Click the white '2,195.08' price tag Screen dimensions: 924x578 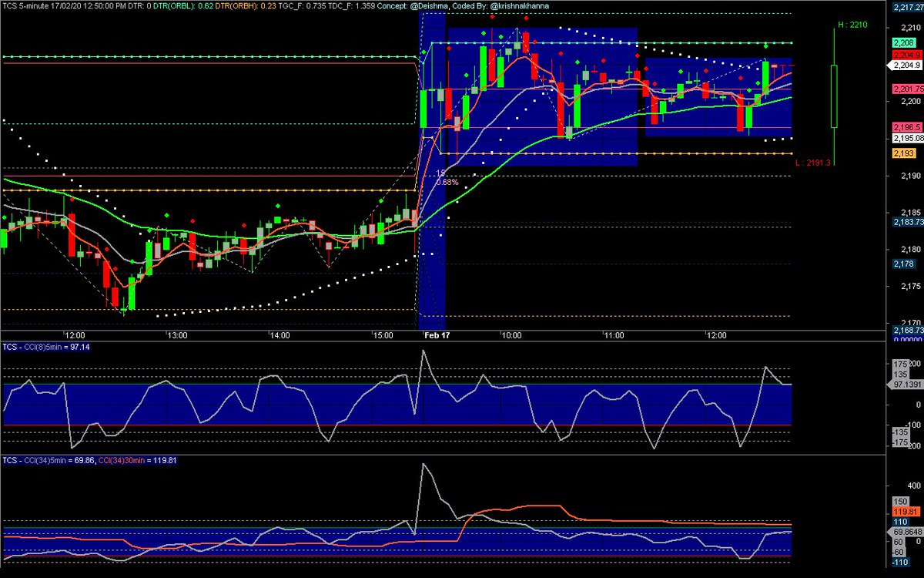pos(906,138)
